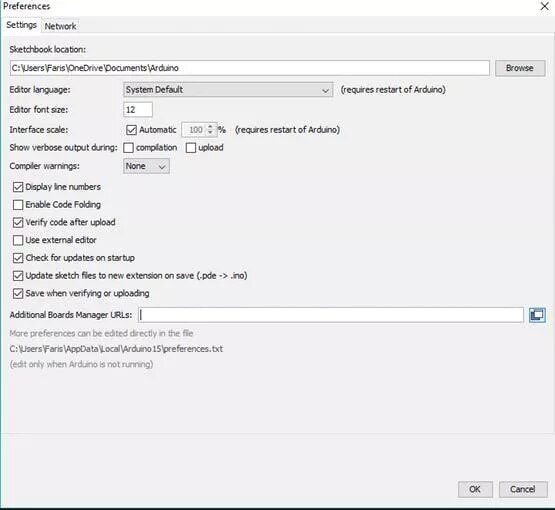This screenshot has height=510, width=555.
Task: Open the preferences.txt file path link
Action: [116, 349]
